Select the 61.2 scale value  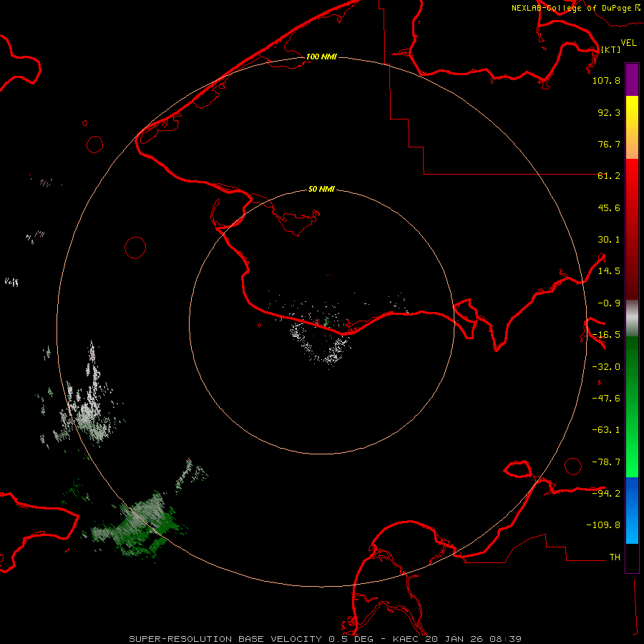609,176
